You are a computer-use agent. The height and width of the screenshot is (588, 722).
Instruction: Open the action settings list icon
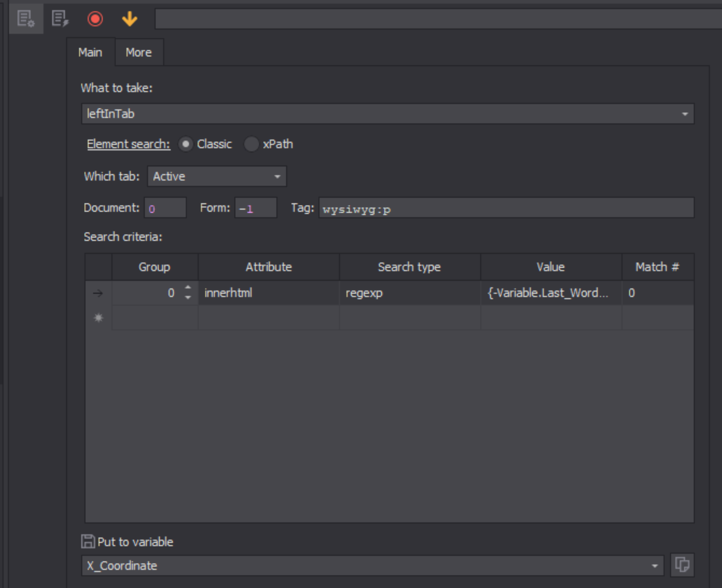[x=26, y=19]
